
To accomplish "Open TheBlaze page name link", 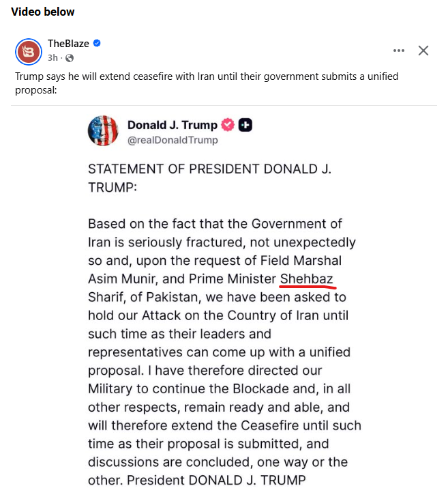I will pos(68,44).
